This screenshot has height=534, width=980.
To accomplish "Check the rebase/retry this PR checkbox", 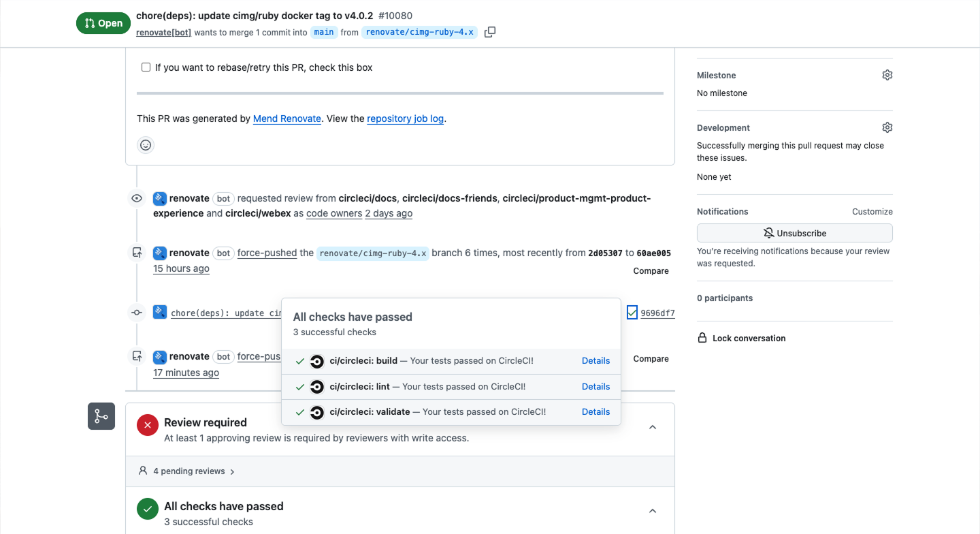I will [146, 67].
